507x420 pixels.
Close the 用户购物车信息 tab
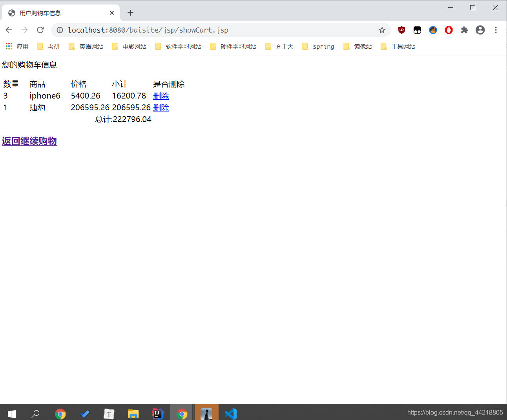point(112,13)
